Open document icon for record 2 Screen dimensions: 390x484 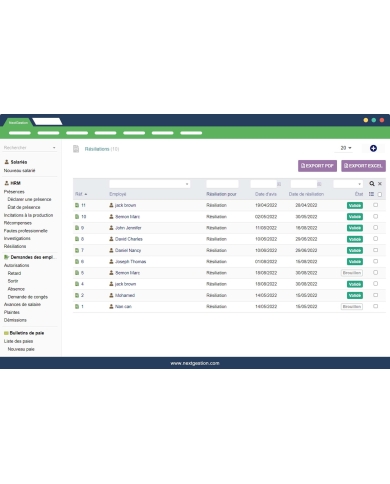click(x=77, y=295)
